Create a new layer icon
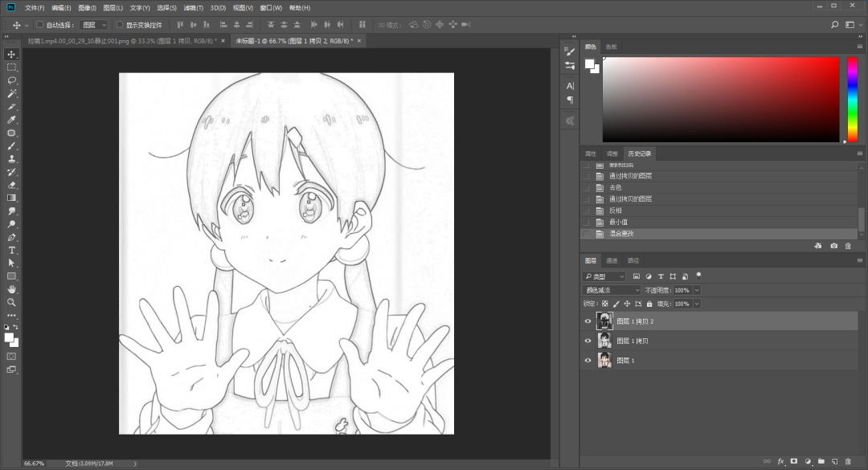 coord(835,461)
